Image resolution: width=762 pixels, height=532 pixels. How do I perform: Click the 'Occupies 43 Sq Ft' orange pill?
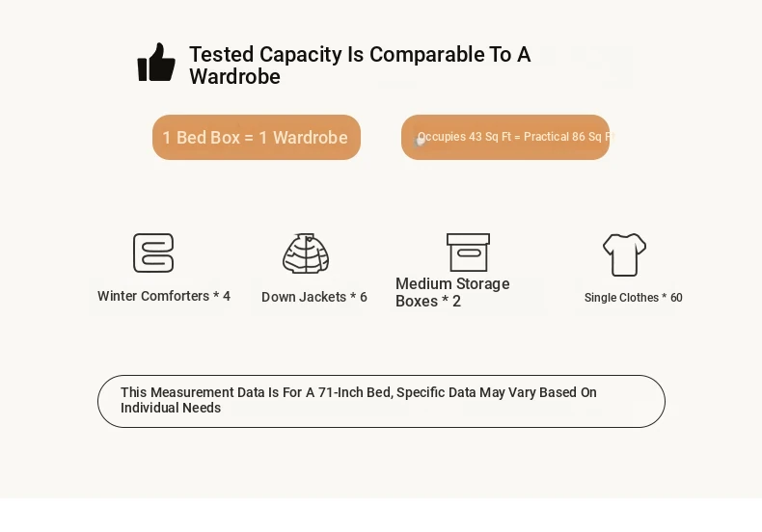(x=505, y=138)
